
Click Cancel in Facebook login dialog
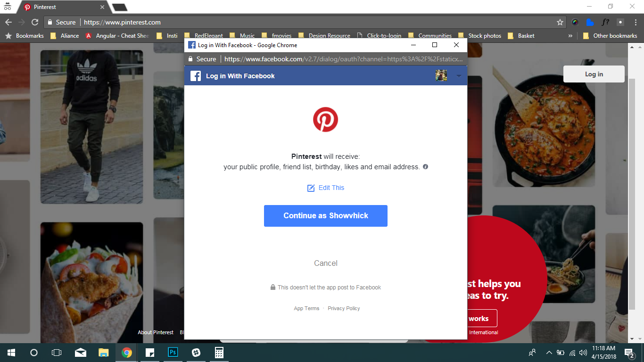pyautogui.click(x=326, y=263)
